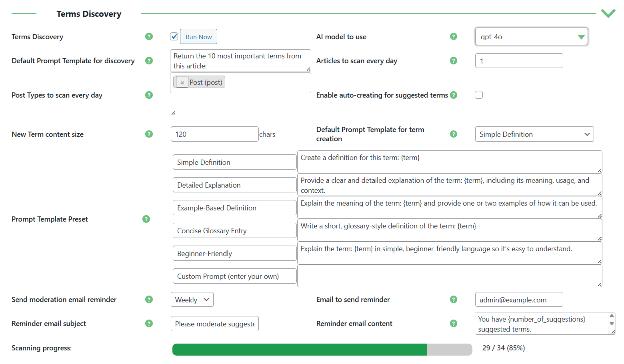Open help for Send moderation email reminder

pos(149,299)
